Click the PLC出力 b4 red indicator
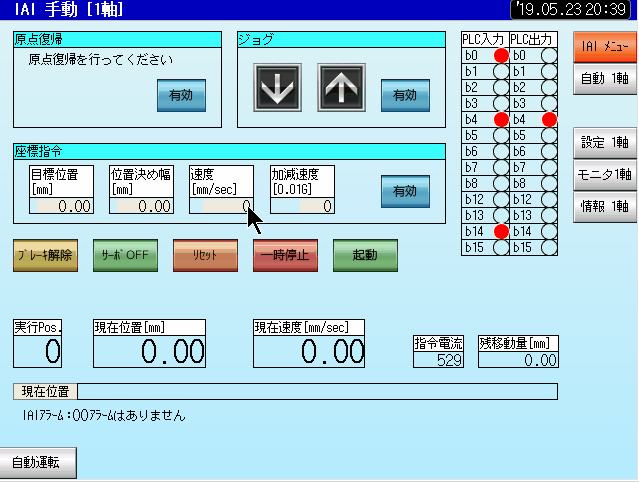The width and height of the screenshot is (639, 482). click(x=549, y=119)
